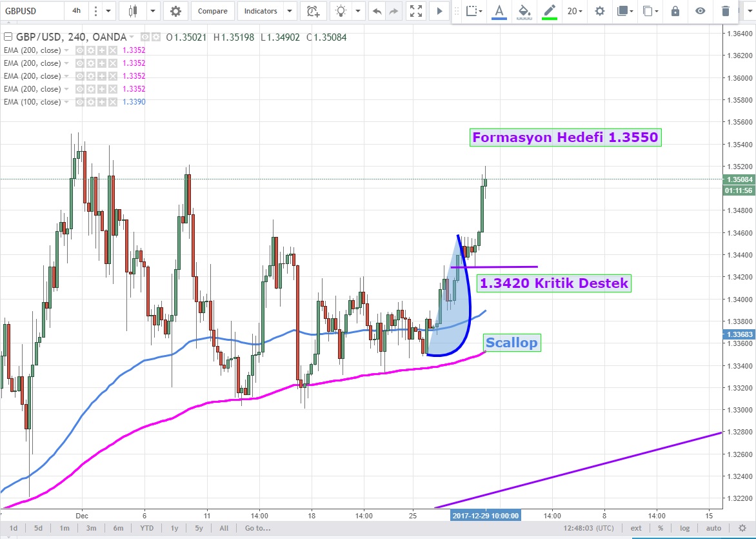Click the create alert clock icon

pyautogui.click(x=313, y=11)
